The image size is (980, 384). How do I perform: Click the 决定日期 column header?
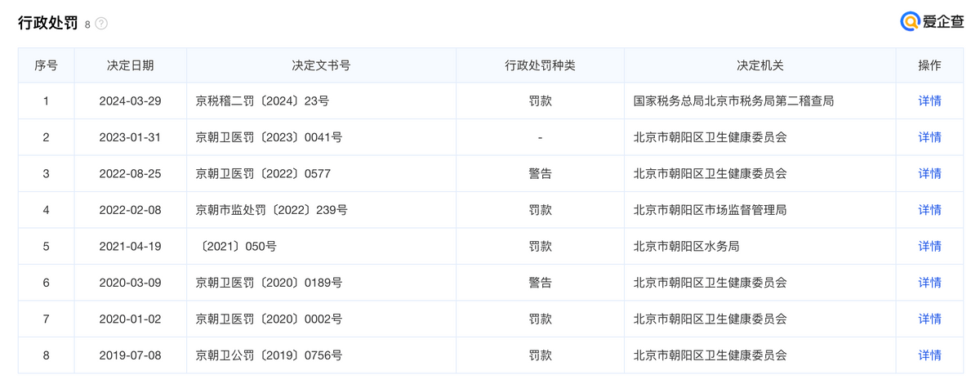[130, 65]
